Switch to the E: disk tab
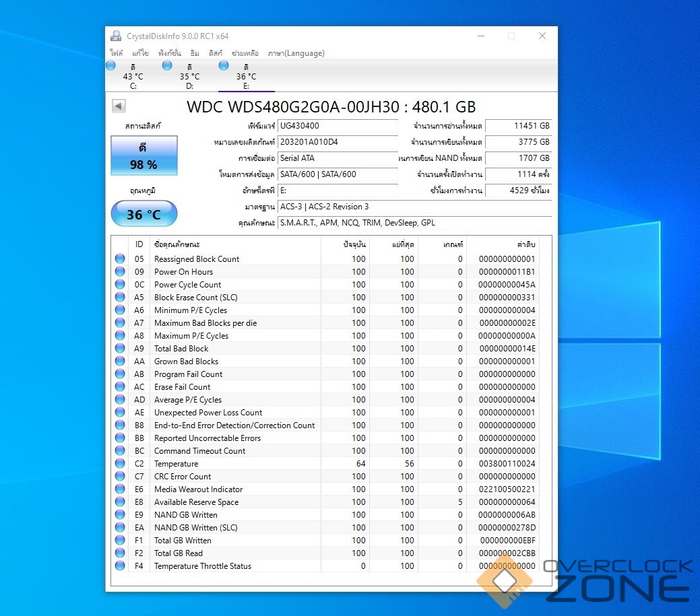Screen dimensions: 700x616 click(x=246, y=76)
